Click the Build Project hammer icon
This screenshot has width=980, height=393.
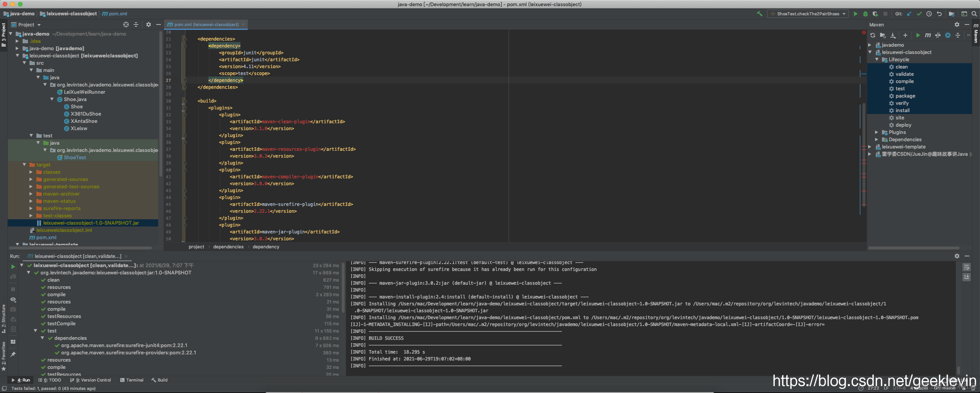click(759, 14)
